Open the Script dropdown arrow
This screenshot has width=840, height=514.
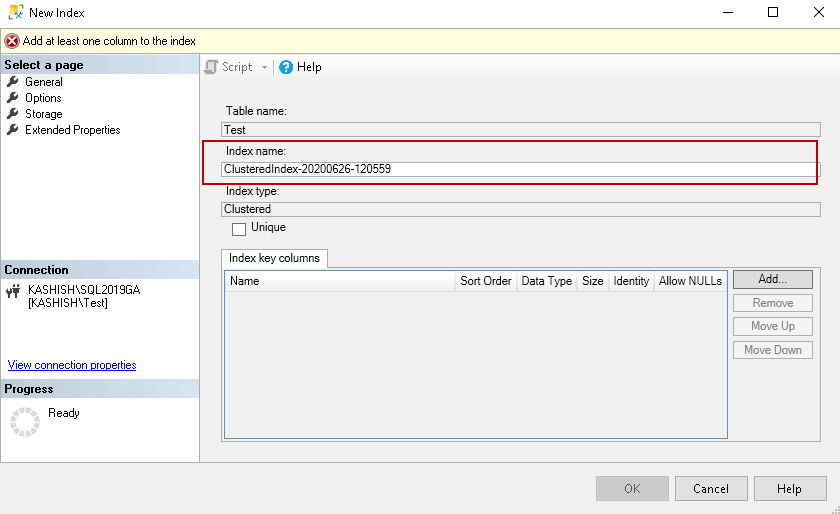pos(265,67)
